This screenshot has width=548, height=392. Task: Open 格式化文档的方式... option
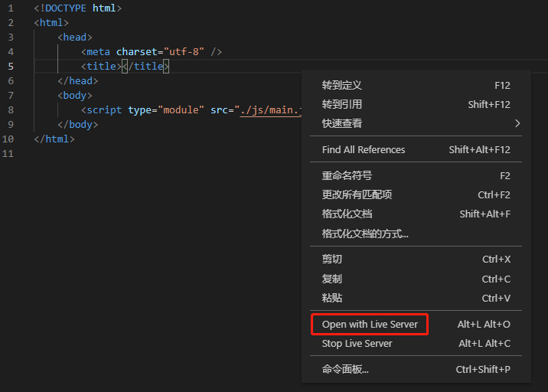[416, 234]
